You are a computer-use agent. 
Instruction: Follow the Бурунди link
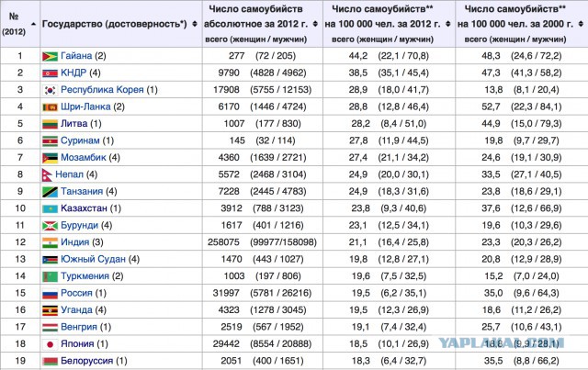pyautogui.click(x=79, y=225)
